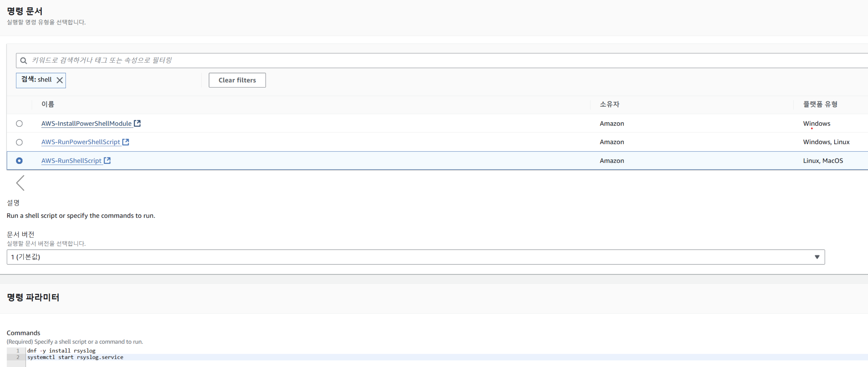Open the AWS-RunShellScript document link

(71, 160)
